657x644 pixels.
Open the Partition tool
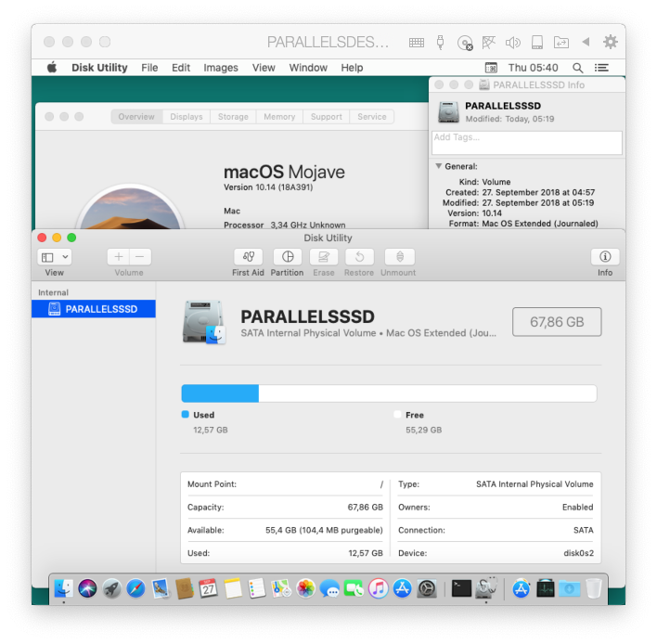[288, 257]
